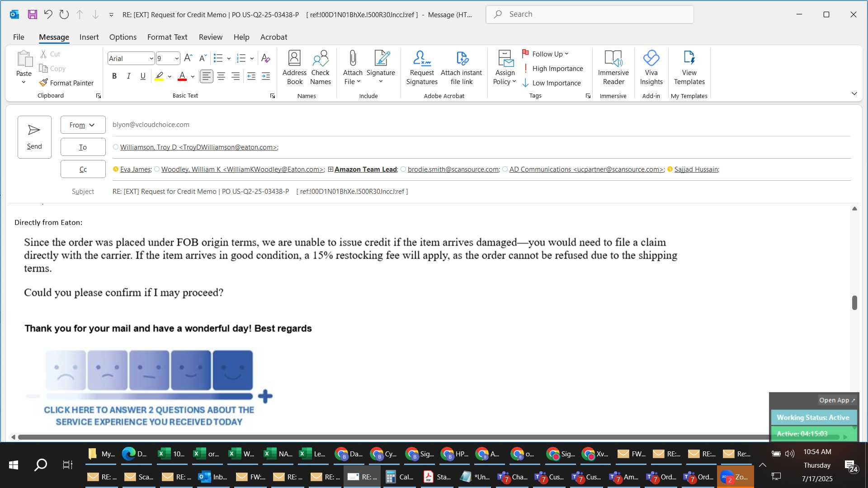Increase the paragraph indent
Image resolution: width=868 pixels, height=488 pixels.
pyautogui.click(x=266, y=76)
